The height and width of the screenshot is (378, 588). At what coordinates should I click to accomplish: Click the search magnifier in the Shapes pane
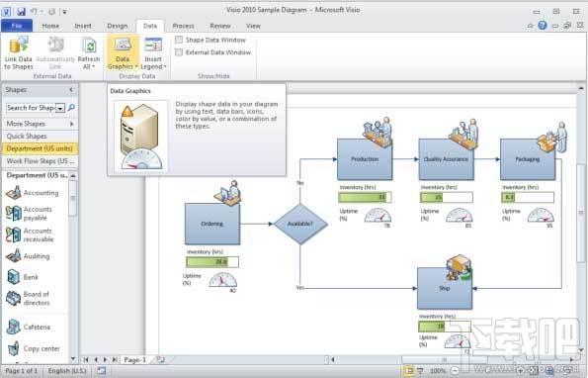[71, 108]
